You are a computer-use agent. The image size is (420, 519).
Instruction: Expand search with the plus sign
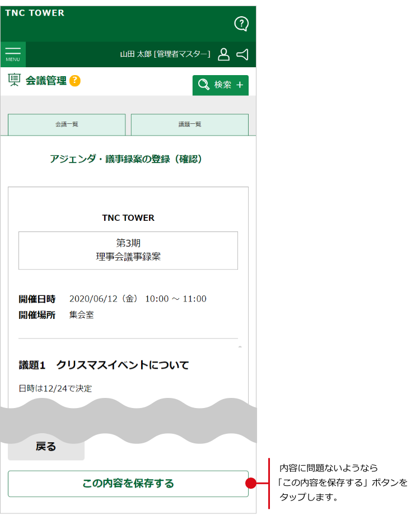click(x=240, y=85)
